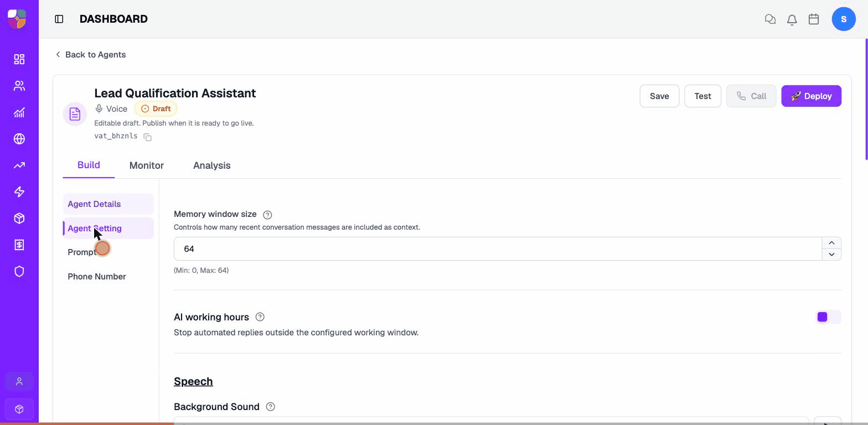Open the dashboard grid icon in sidebar
This screenshot has height=425, width=868.
pyautogui.click(x=19, y=59)
